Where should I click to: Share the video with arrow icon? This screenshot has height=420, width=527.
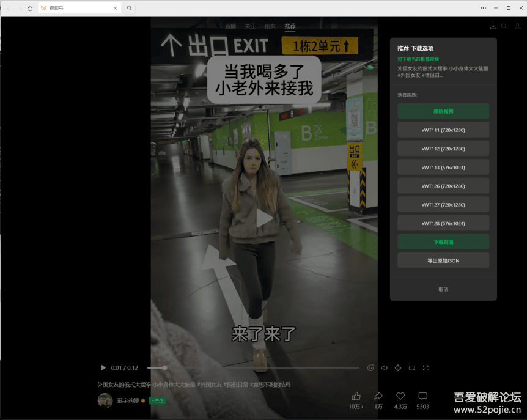tap(378, 396)
